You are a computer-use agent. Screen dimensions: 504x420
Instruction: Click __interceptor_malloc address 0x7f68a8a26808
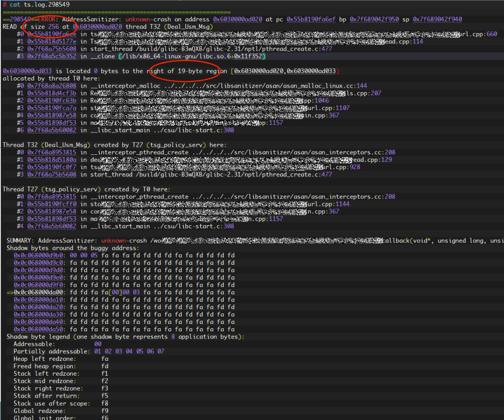[x=52, y=86]
